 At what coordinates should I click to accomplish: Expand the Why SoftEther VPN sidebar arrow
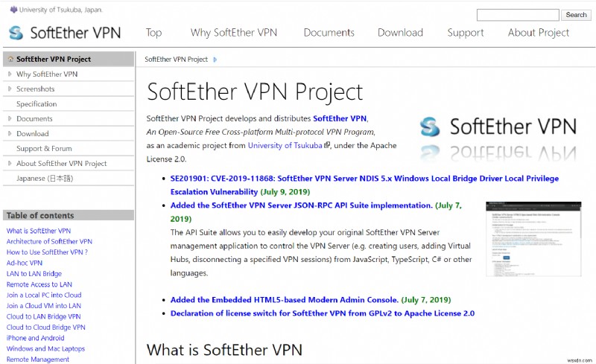(x=9, y=74)
